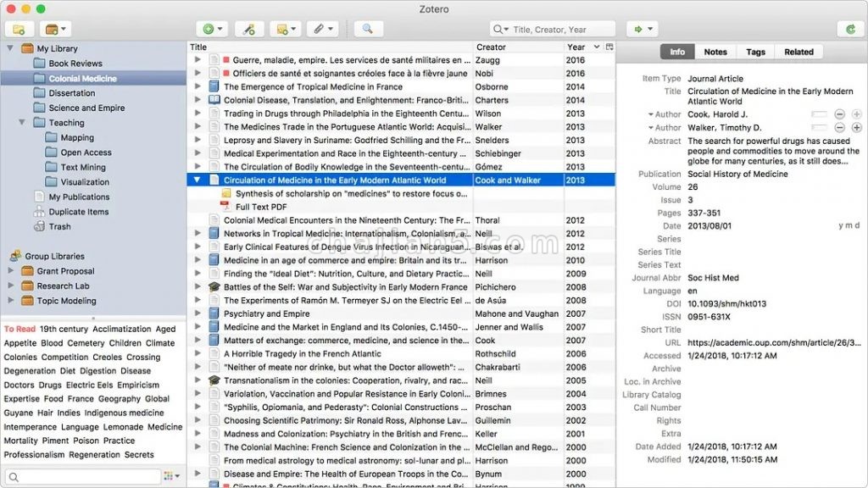
Task: Click Group Libraries header icon
Action: pyautogui.click(x=15, y=256)
